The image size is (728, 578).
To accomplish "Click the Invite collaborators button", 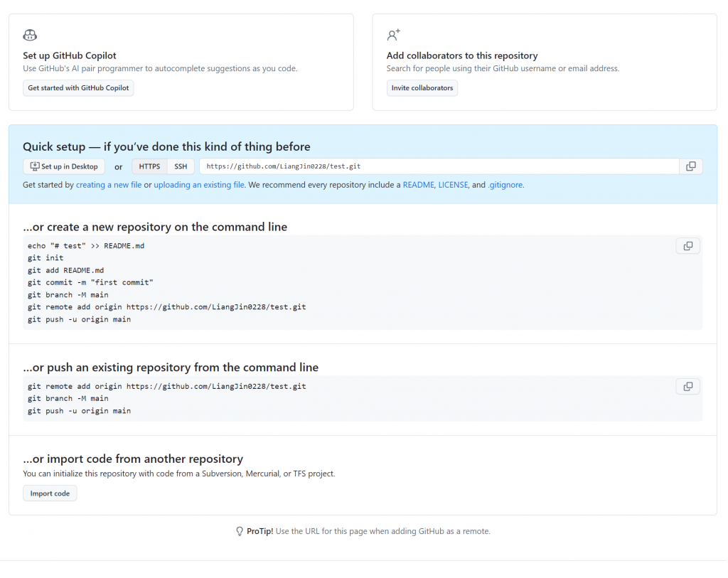I will click(422, 88).
